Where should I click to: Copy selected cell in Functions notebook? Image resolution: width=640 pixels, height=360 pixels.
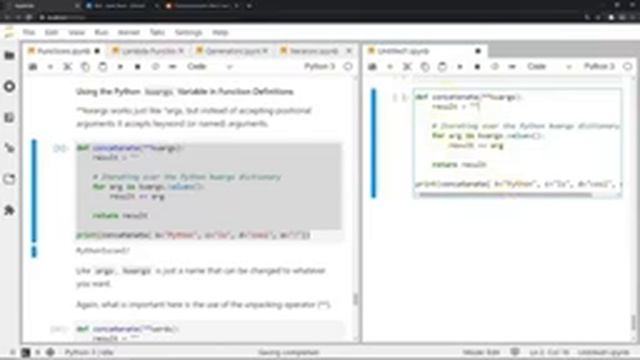point(85,67)
